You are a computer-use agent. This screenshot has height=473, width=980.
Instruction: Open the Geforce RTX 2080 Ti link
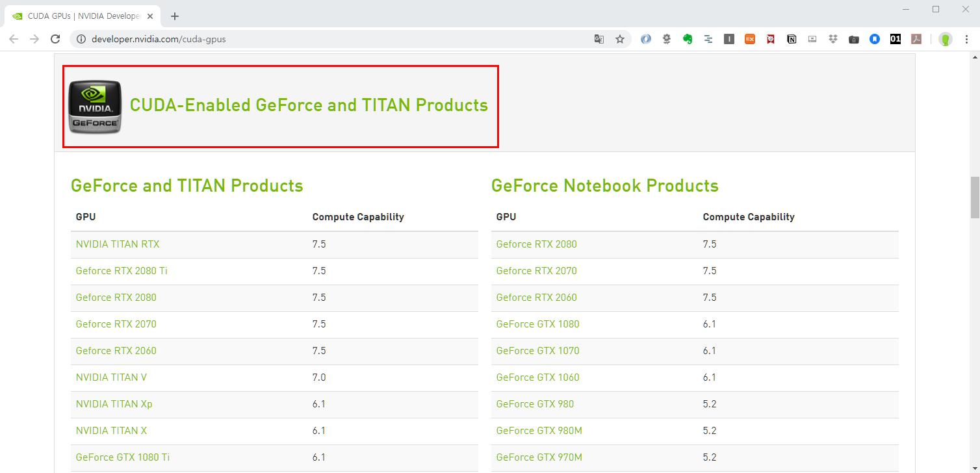tap(122, 271)
